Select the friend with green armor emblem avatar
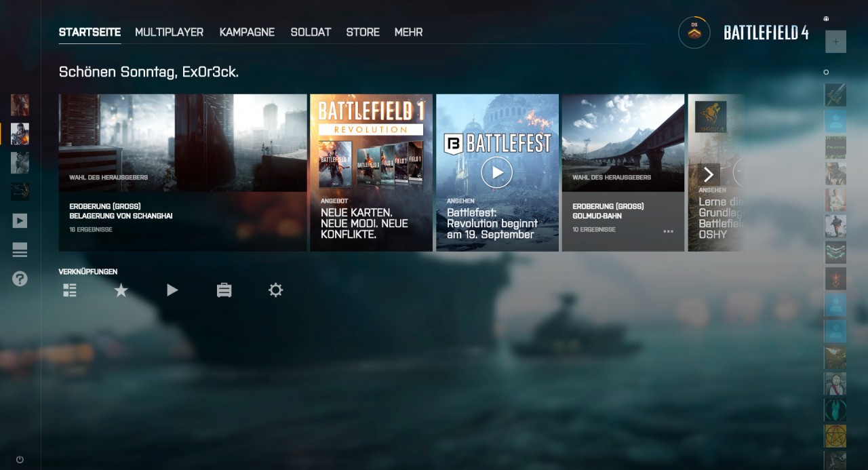 point(835,252)
